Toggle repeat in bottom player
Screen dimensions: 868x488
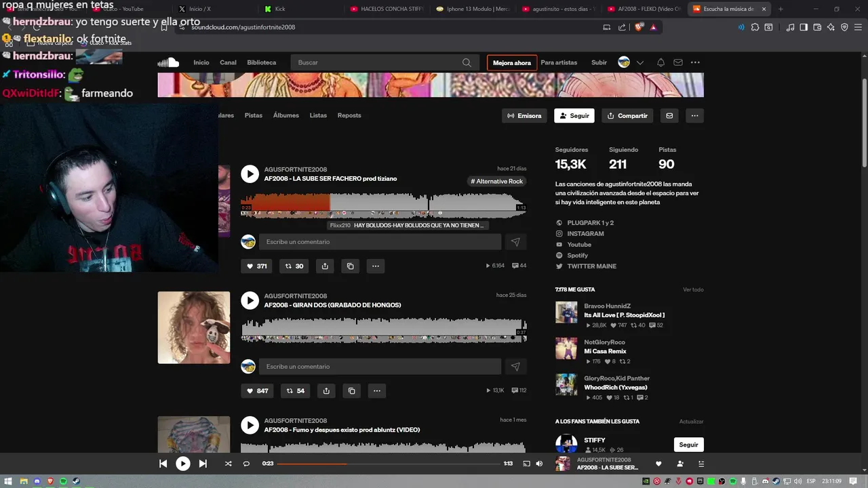click(x=246, y=464)
